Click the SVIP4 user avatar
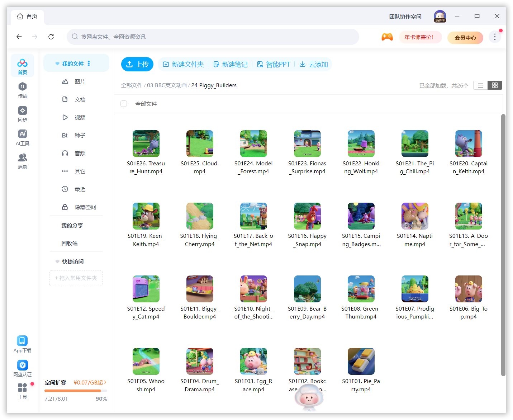513x420 pixels. [440, 16]
